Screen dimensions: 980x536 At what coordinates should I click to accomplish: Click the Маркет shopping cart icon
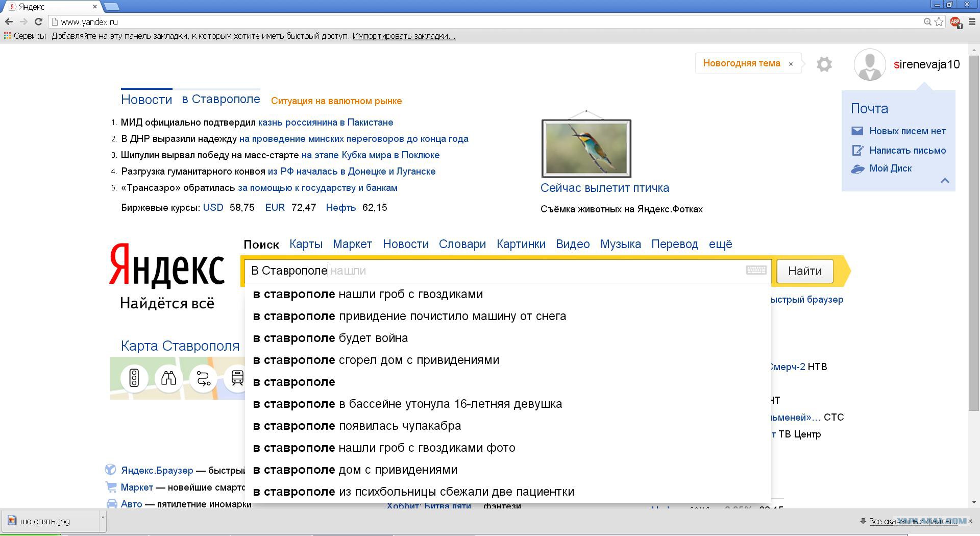tap(111, 486)
